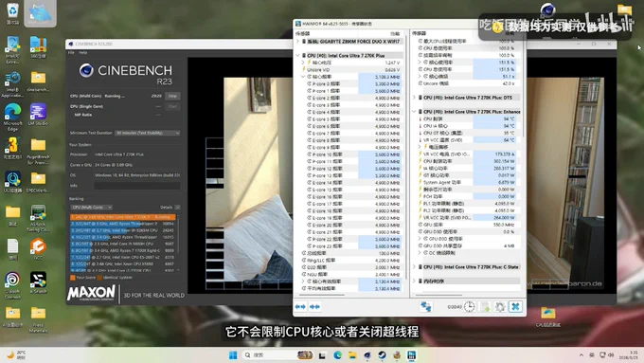Open Recycle Bin desktop icon

tap(12, 13)
